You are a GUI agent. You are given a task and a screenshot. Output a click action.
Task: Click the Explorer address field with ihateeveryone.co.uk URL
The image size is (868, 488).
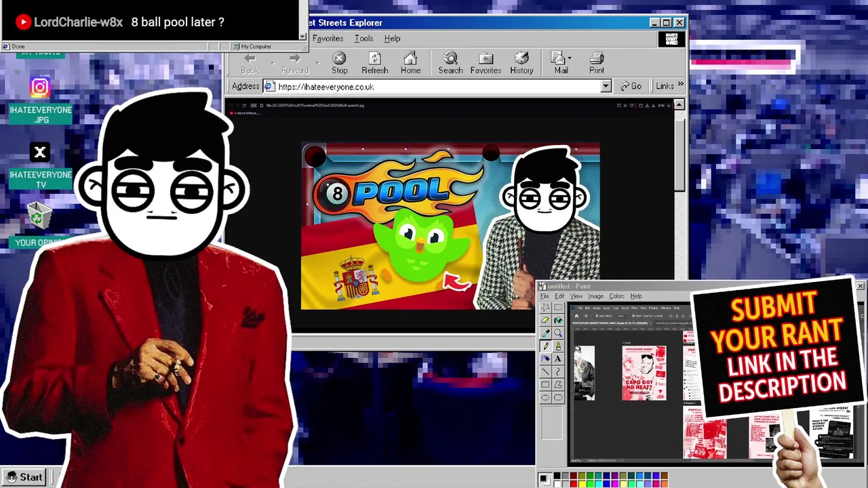pos(437,87)
